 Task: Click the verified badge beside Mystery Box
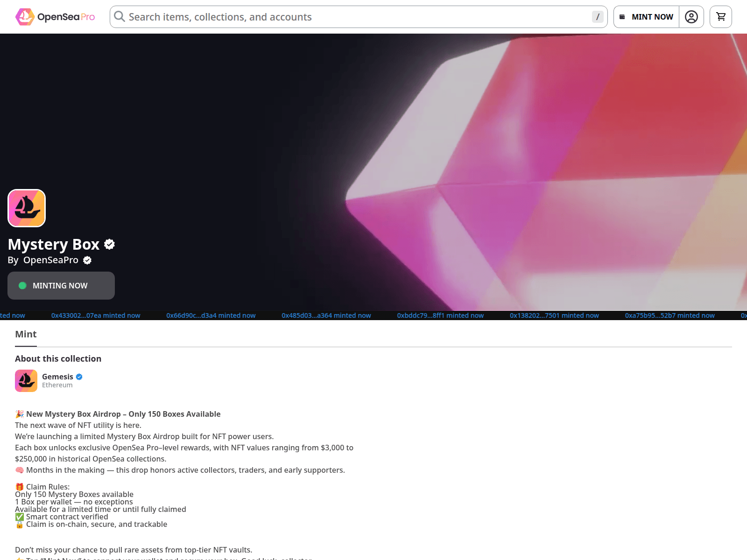point(110,244)
